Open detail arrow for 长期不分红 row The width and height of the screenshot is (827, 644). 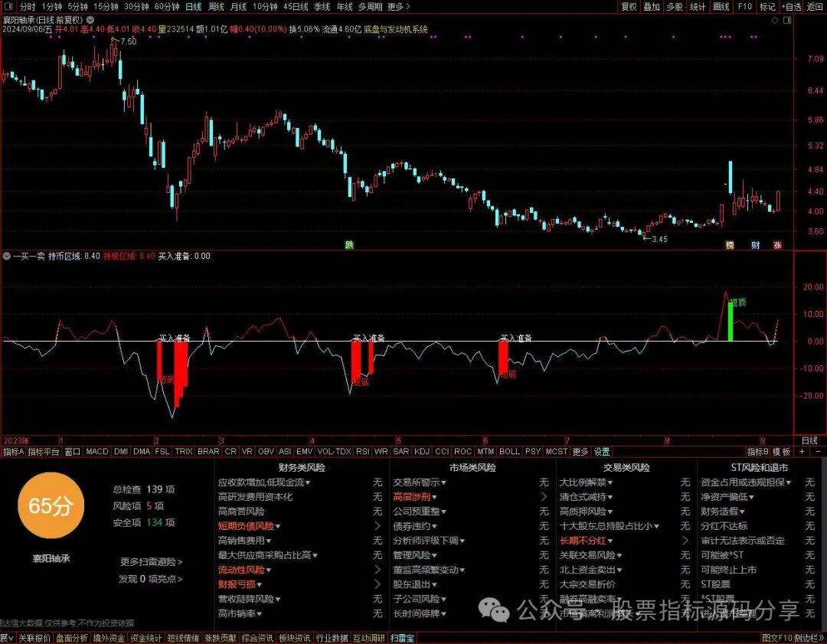point(685,541)
